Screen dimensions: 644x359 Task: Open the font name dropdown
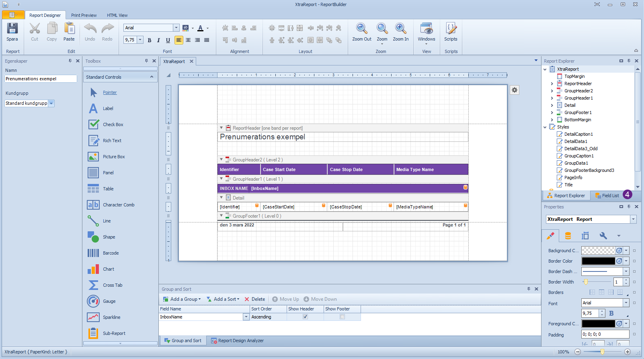tap(176, 28)
